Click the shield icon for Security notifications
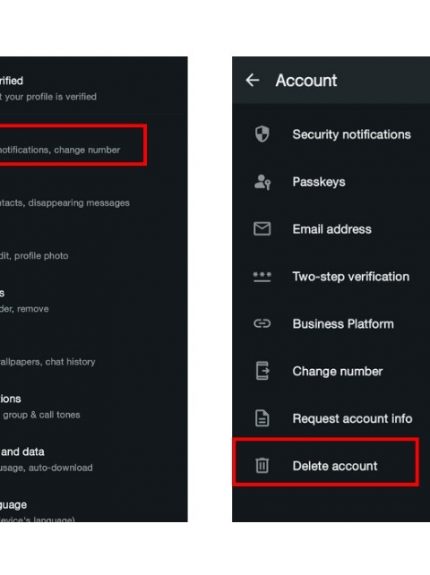The image size is (430, 575). point(262,134)
